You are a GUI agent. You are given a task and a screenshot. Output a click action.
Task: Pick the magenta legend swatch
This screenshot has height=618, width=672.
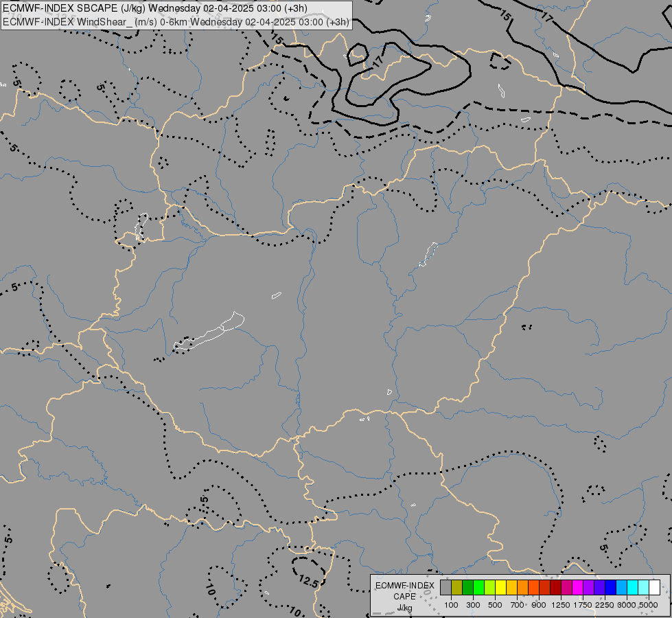[x=578, y=587]
